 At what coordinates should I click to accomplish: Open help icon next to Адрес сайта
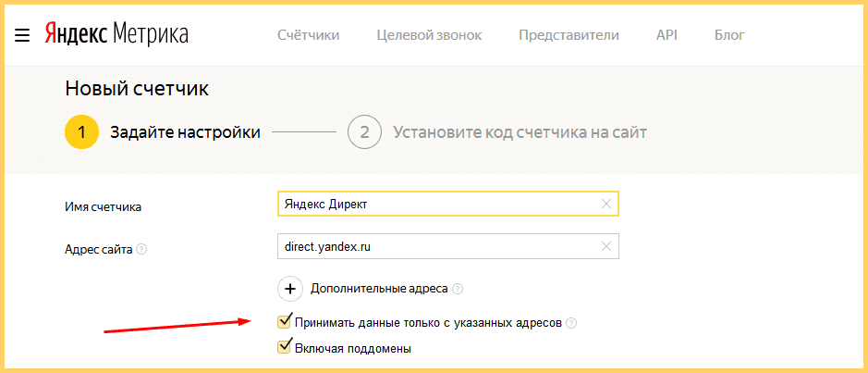pyautogui.click(x=141, y=249)
